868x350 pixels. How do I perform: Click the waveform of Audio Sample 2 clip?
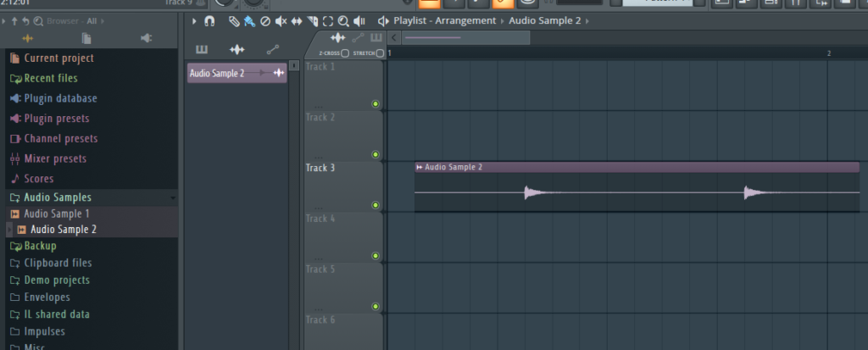coord(637,192)
